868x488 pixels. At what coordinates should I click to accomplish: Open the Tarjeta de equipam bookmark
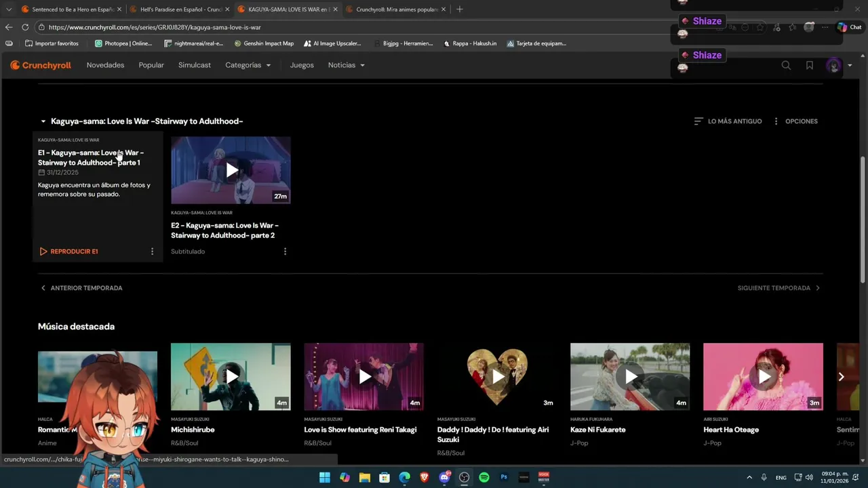(536, 43)
